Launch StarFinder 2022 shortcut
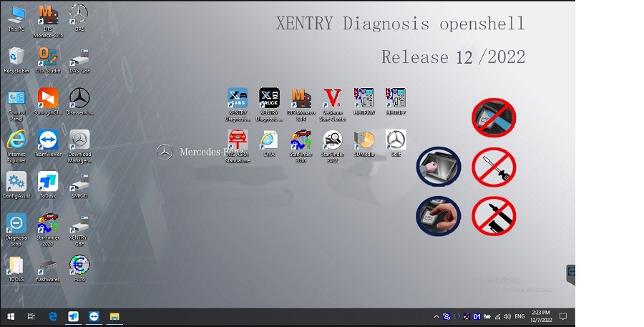The width and height of the screenshot is (644, 327). 333,147
